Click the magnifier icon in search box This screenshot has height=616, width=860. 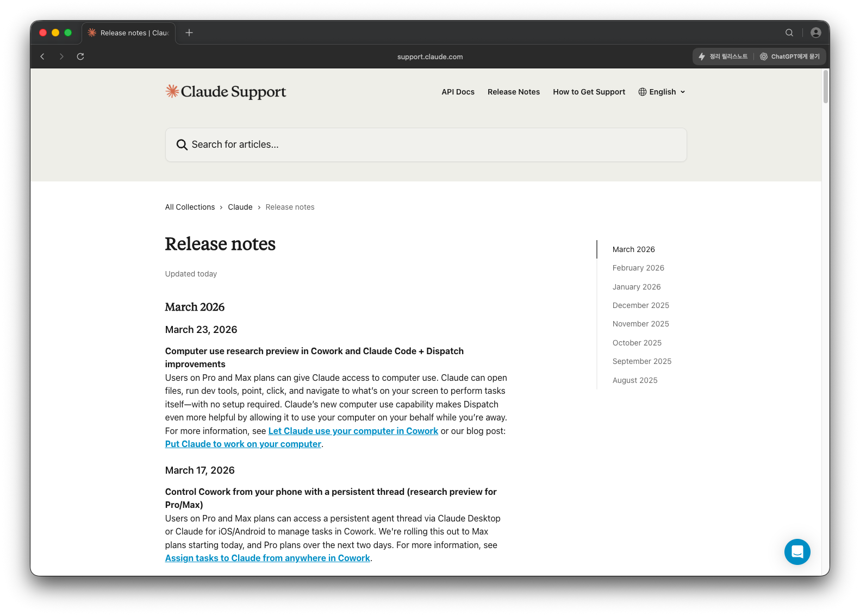[182, 145]
